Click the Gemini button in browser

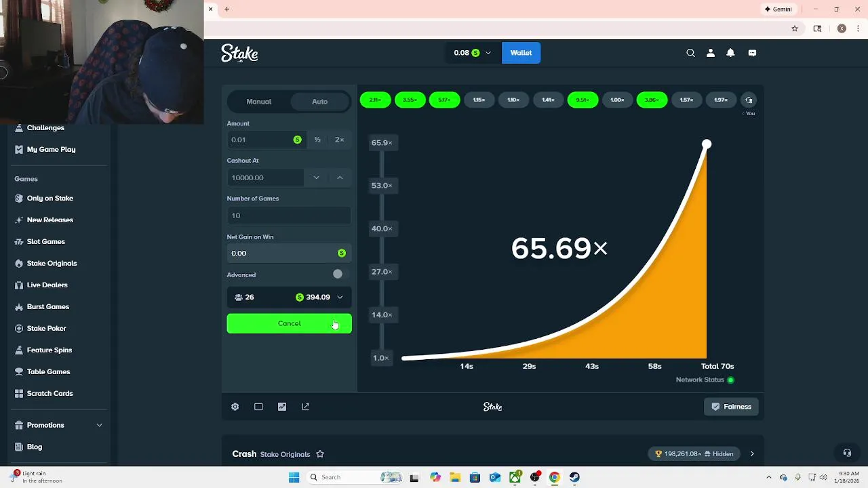(778, 9)
